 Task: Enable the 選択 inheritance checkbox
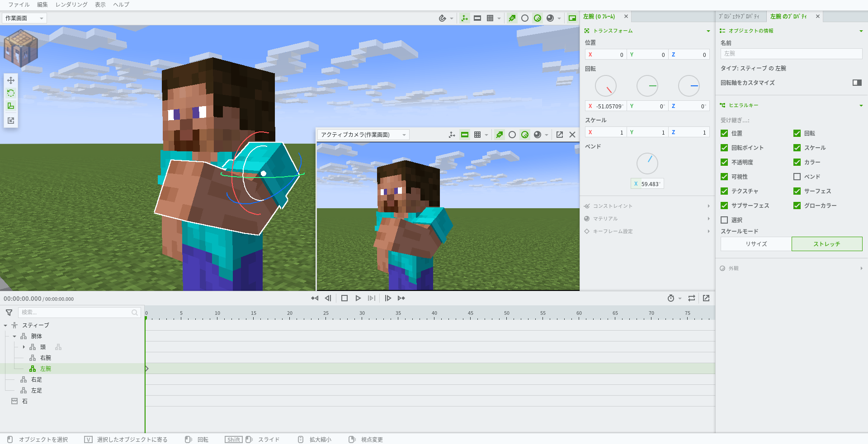pyautogui.click(x=725, y=220)
